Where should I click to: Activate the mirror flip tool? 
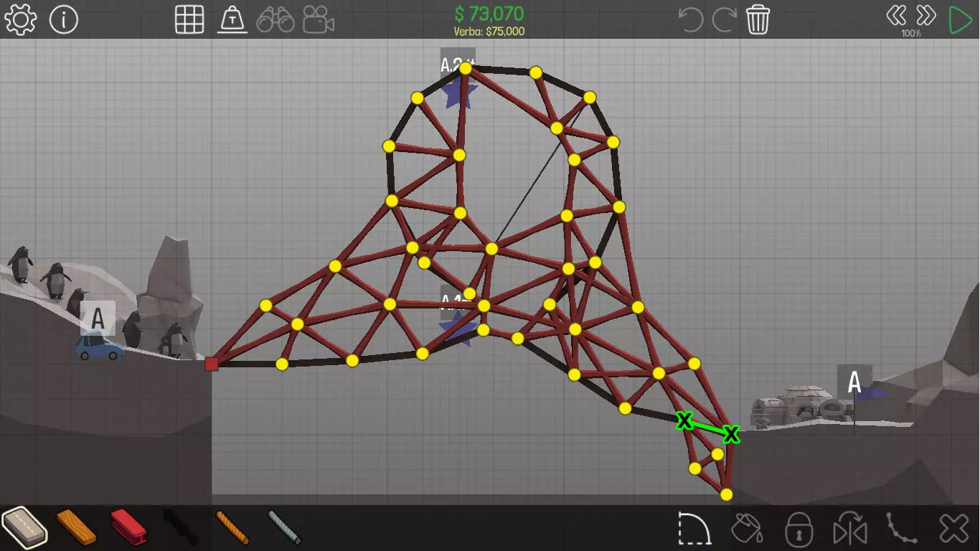click(x=850, y=529)
